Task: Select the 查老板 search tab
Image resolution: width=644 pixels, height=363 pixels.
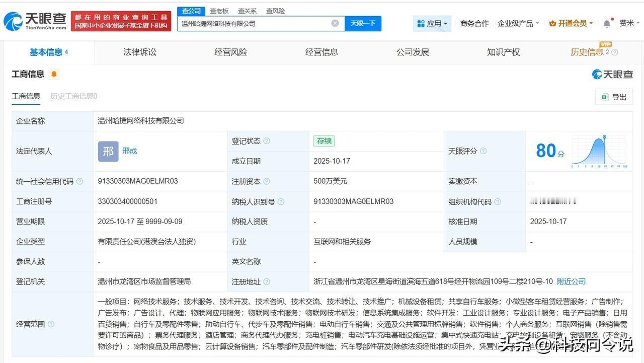Action: pos(218,11)
